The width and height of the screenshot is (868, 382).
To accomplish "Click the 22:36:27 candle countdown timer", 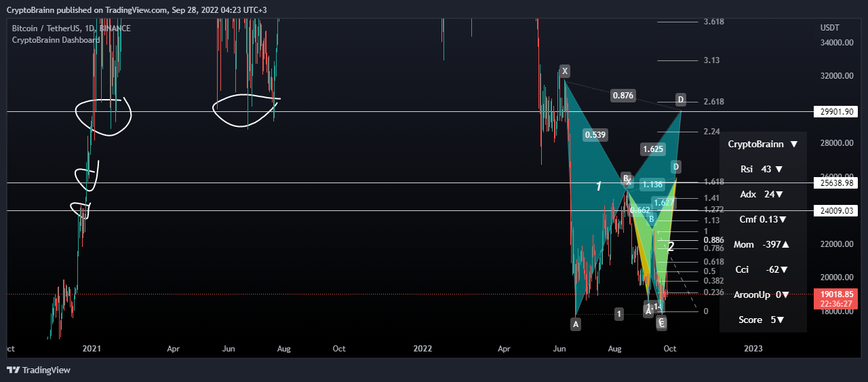I will pos(836,304).
